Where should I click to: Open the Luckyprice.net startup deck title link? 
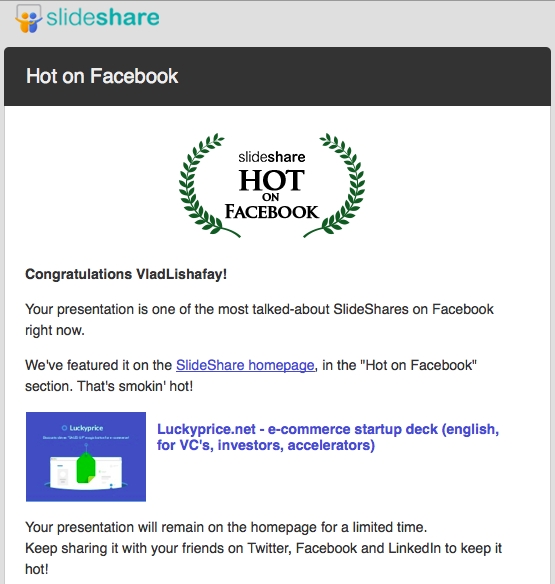pyautogui.click(x=328, y=437)
